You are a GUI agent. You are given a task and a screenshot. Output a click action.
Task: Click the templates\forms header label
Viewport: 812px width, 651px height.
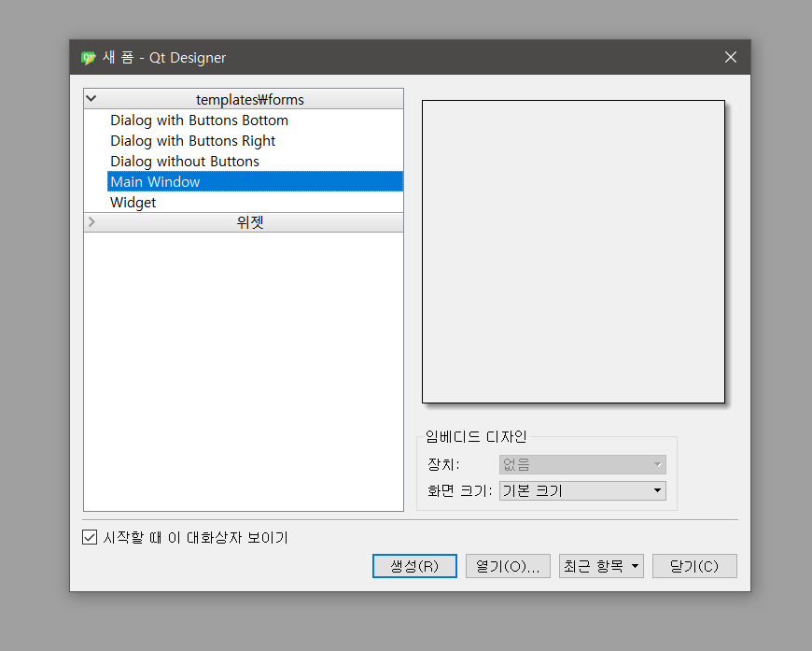point(249,100)
